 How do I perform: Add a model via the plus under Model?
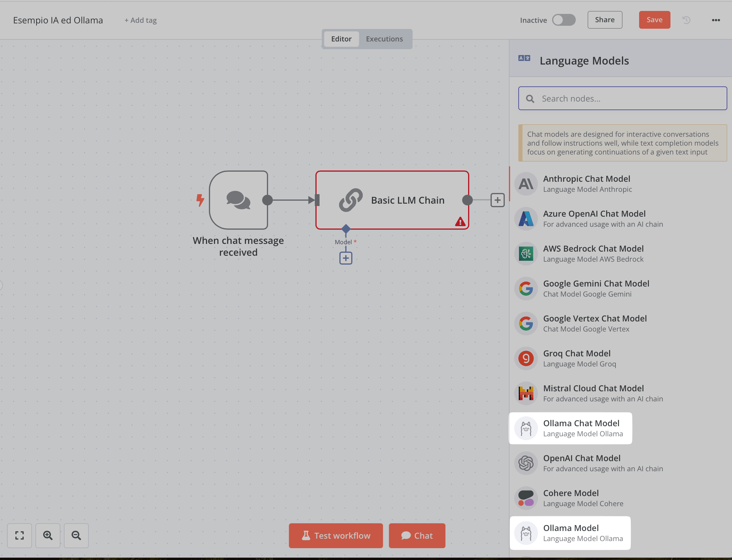[x=346, y=258]
